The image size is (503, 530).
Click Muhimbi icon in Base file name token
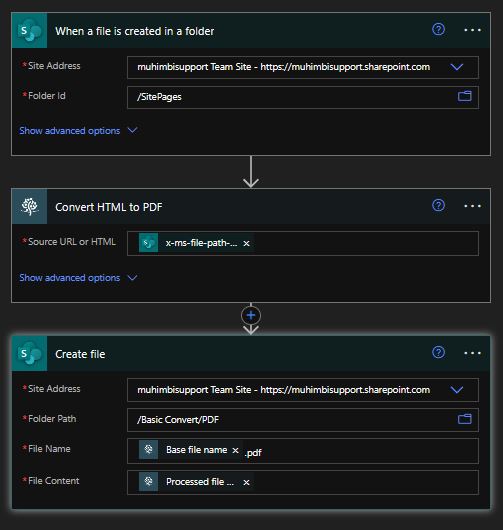pyautogui.click(x=148, y=450)
